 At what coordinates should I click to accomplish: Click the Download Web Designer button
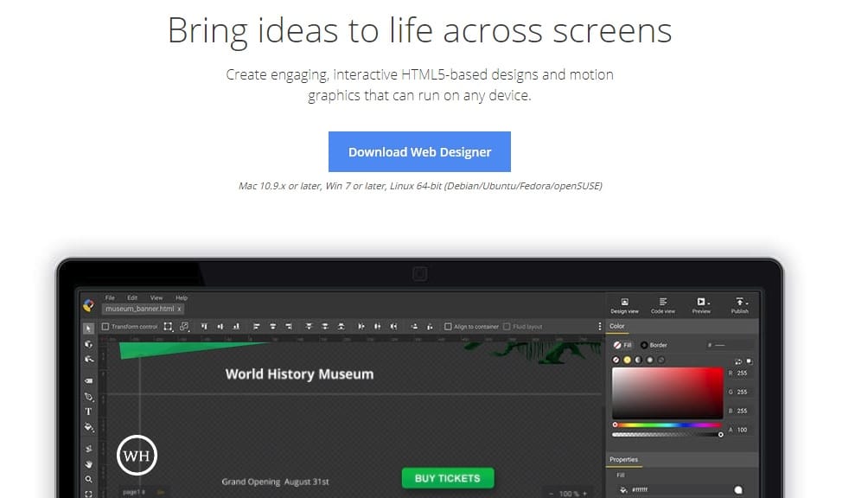pyautogui.click(x=419, y=151)
